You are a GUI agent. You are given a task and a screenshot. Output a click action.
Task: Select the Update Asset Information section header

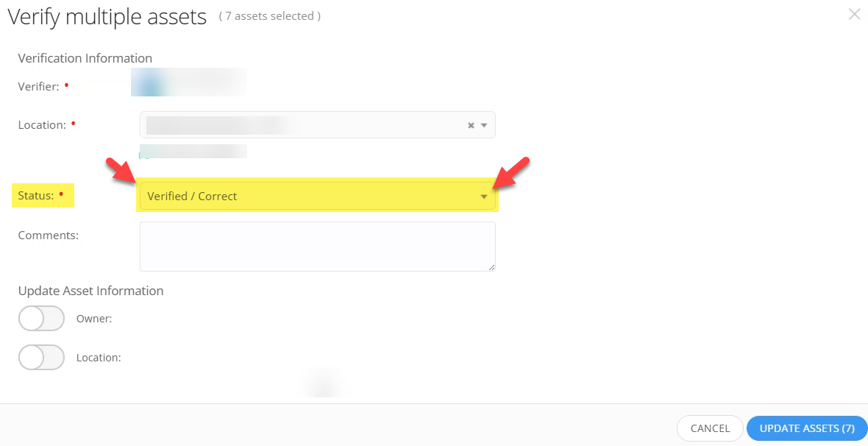90,291
